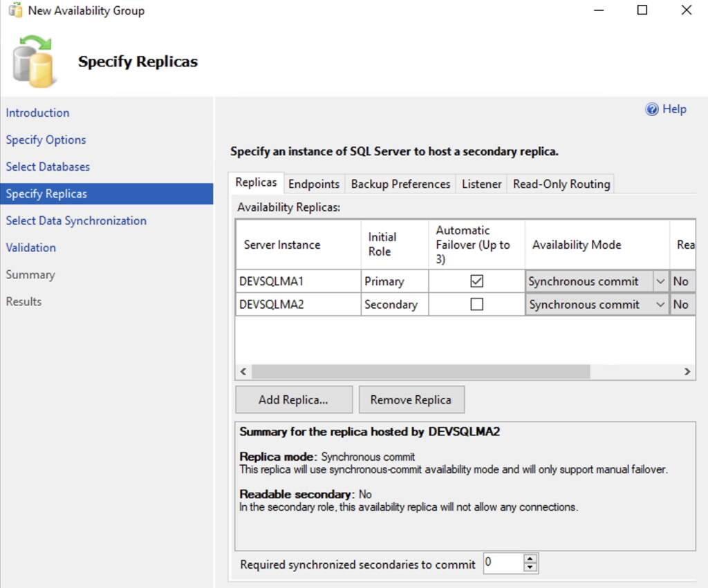Open the Validation step in the sidebar
This screenshot has width=708, height=588.
click(31, 247)
